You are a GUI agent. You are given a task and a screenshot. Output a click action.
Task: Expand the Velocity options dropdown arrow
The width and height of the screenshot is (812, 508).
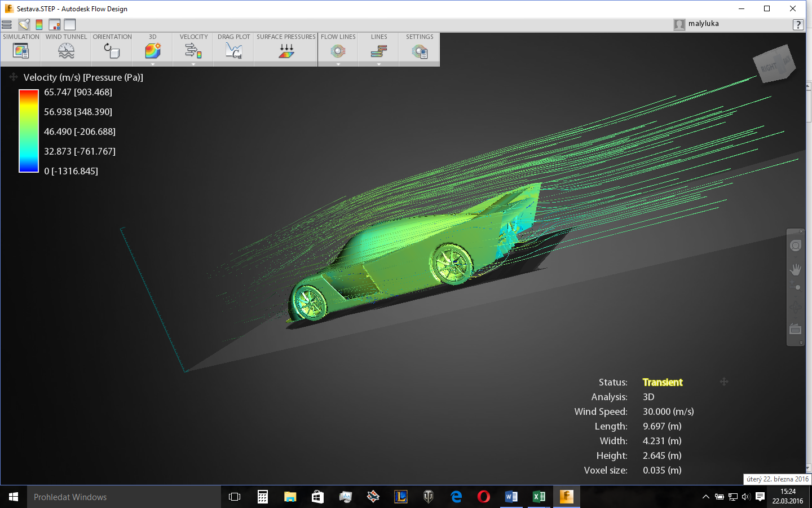tap(193, 64)
